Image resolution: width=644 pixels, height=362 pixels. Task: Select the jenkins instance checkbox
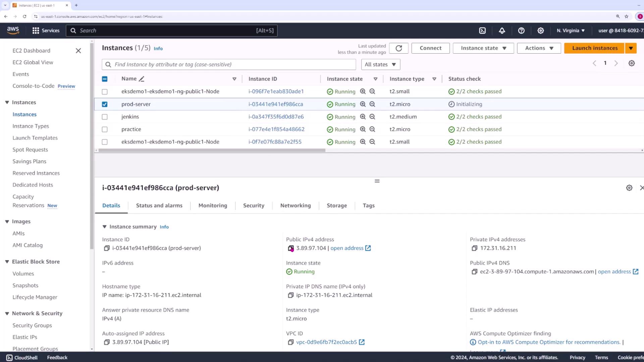[x=105, y=117]
